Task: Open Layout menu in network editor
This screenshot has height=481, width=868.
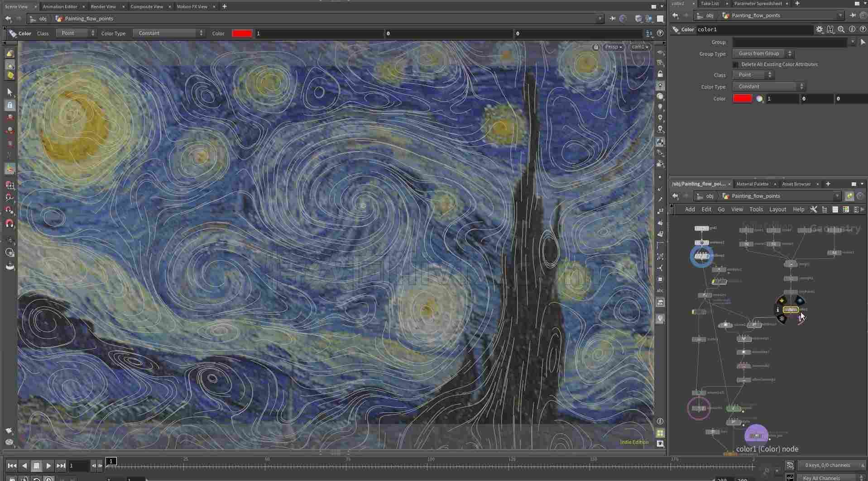Action: (x=777, y=210)
